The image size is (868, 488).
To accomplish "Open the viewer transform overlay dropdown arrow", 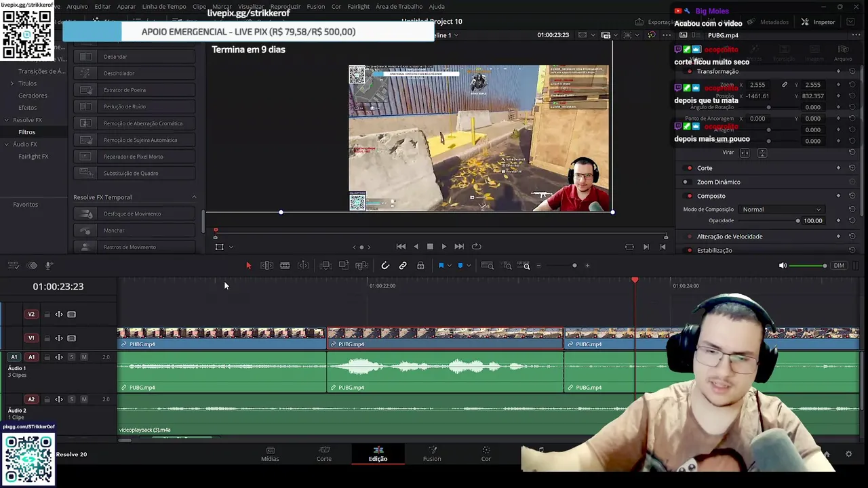I will pyautogui.click(x=231, y=247).
